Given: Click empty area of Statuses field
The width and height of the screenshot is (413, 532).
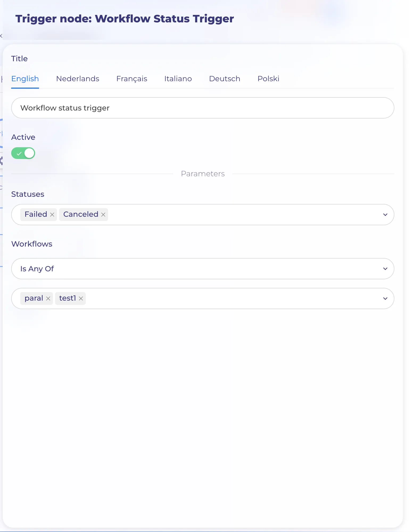Looking at the screenshot, I should 239,215.
